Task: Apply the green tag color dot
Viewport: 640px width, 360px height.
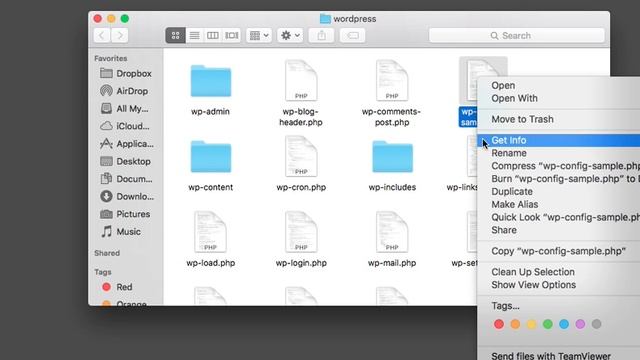Action: click(548, 324)
